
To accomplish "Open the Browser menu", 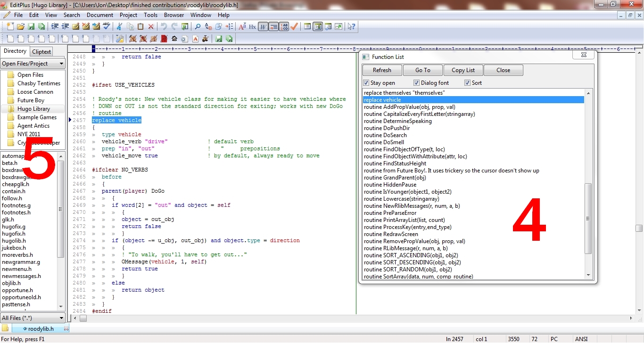I will [174, 15].
